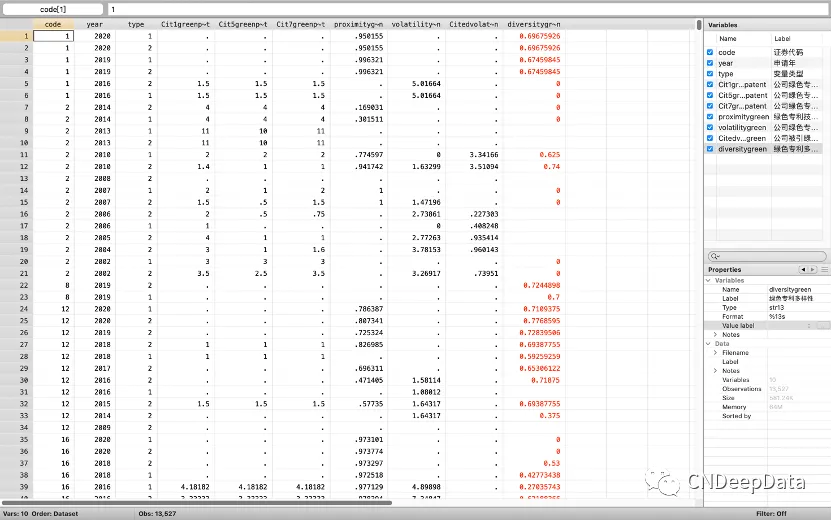Toggle the Citedv...green variable checkbox

(710, 138)
